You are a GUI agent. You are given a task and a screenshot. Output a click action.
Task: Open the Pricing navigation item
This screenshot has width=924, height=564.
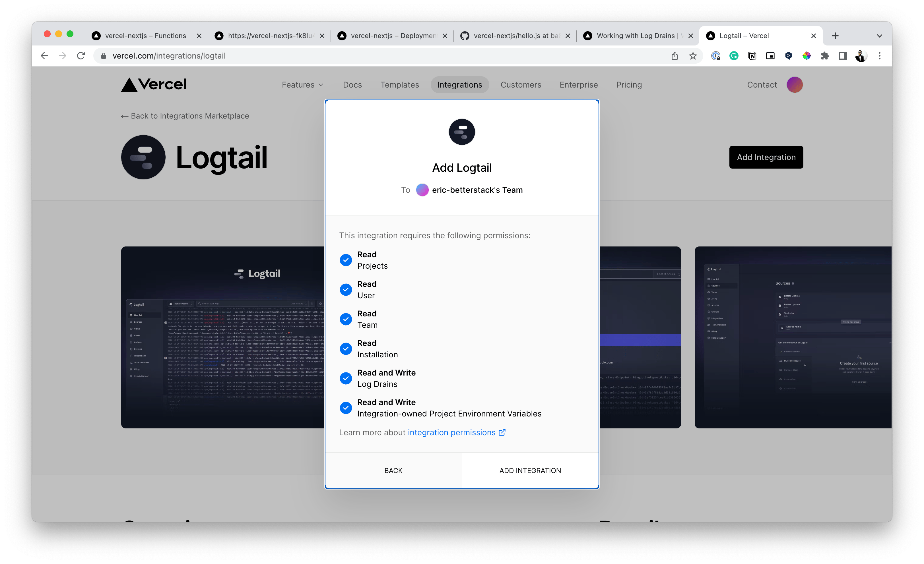point(629,85)
